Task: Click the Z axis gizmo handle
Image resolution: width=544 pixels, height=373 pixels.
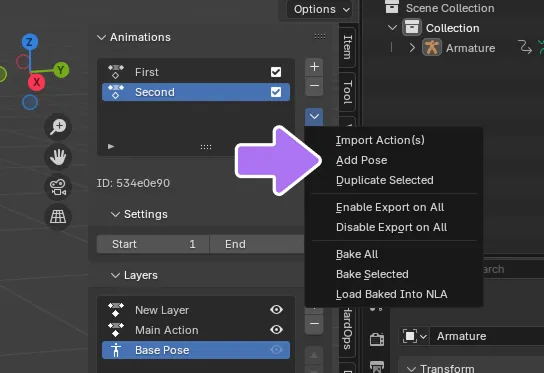Action: pyautogui.click(x=30, y=42)
